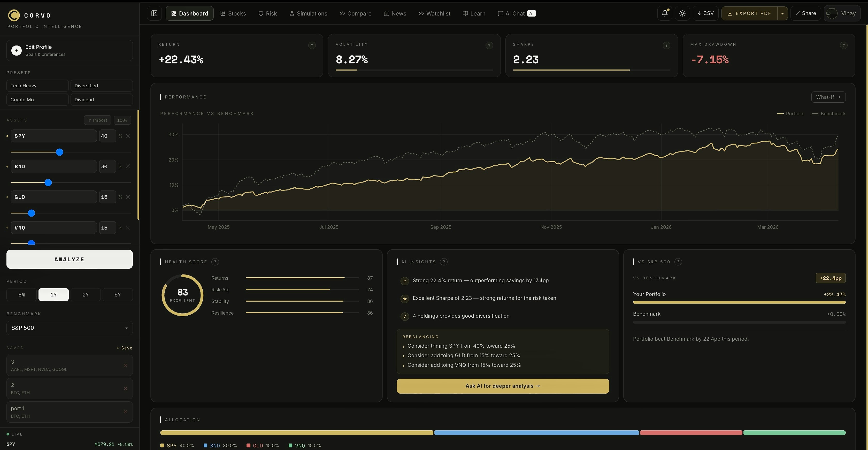Open the Vinay user menu
Viewport: 868px width, 450px height.
842,13
